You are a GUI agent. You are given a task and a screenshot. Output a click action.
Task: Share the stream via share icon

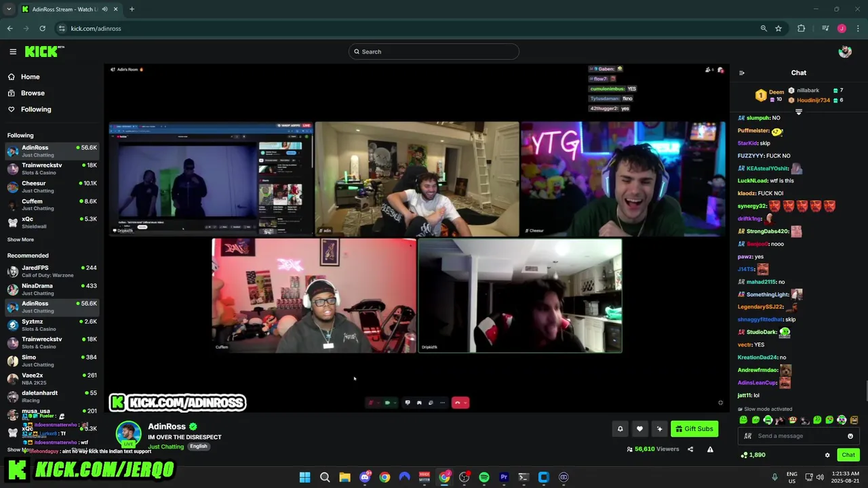[x=690, y=449]
